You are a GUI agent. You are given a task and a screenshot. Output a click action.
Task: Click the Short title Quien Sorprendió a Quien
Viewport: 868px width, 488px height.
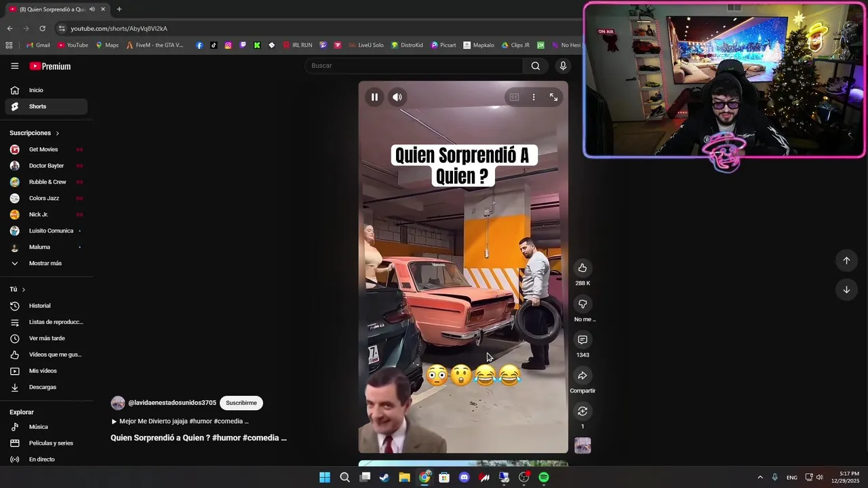point(199,438)
